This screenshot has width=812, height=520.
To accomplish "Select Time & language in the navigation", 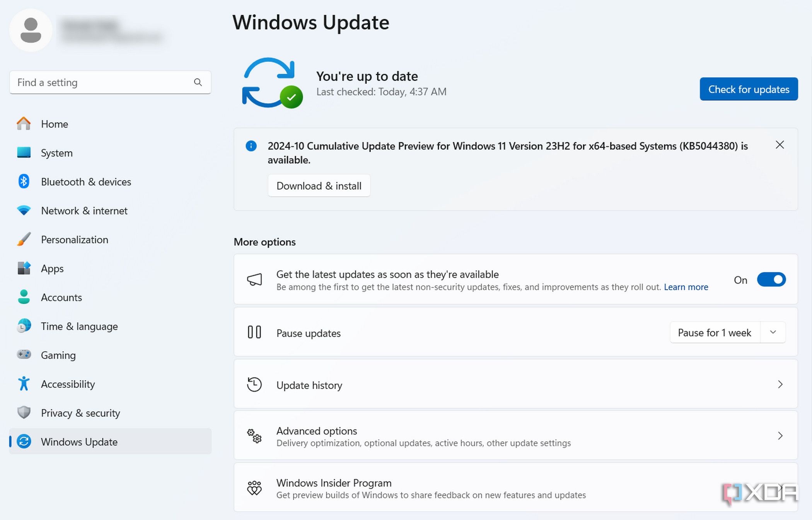I will click(79, 326).
